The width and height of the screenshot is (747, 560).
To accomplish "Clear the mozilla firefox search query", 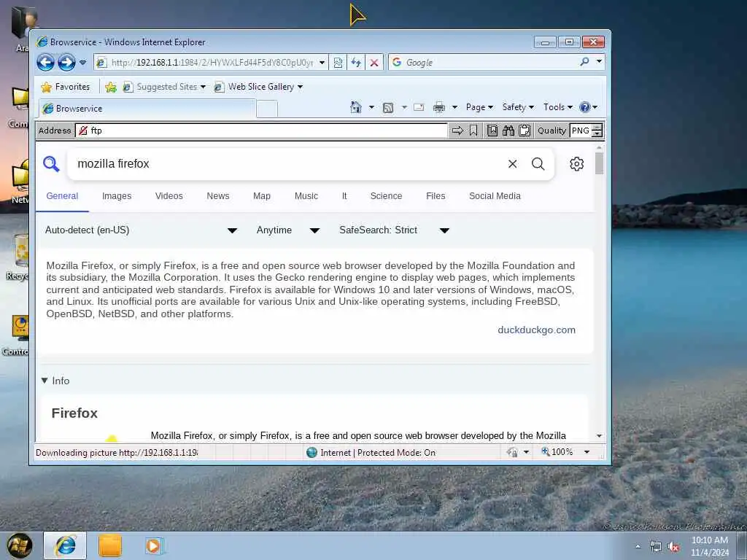I will (513, 164).
